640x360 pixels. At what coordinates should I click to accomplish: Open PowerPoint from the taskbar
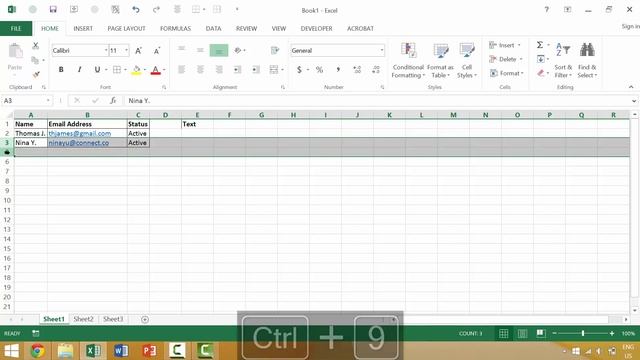149,351
